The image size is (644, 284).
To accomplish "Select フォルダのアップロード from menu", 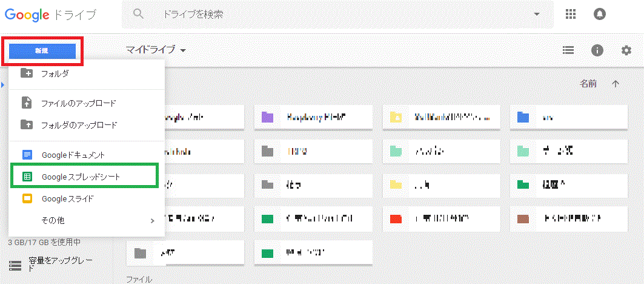I will pyautogui.click(x=87, y=125).
